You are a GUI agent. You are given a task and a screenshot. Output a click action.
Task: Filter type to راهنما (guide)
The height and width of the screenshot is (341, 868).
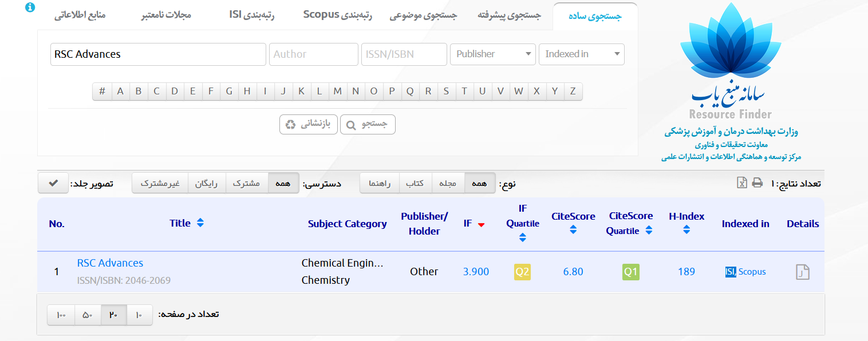[380, 184]
